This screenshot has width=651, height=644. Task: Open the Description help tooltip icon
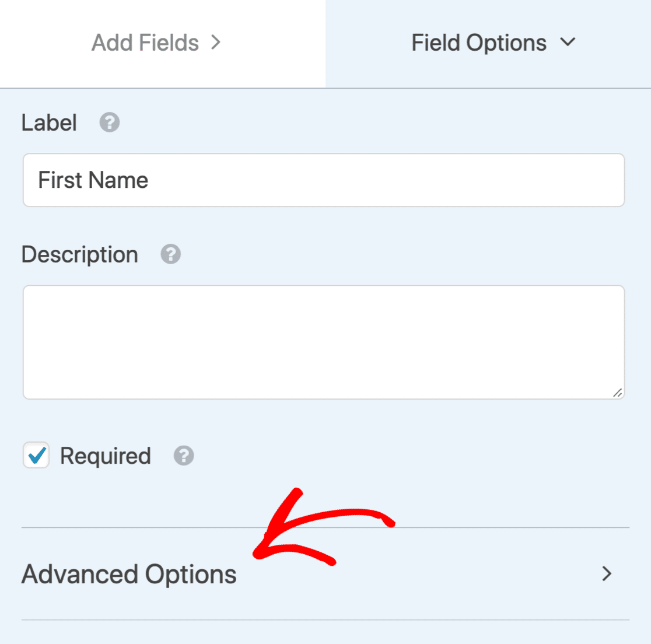click(x=171, y=254)
